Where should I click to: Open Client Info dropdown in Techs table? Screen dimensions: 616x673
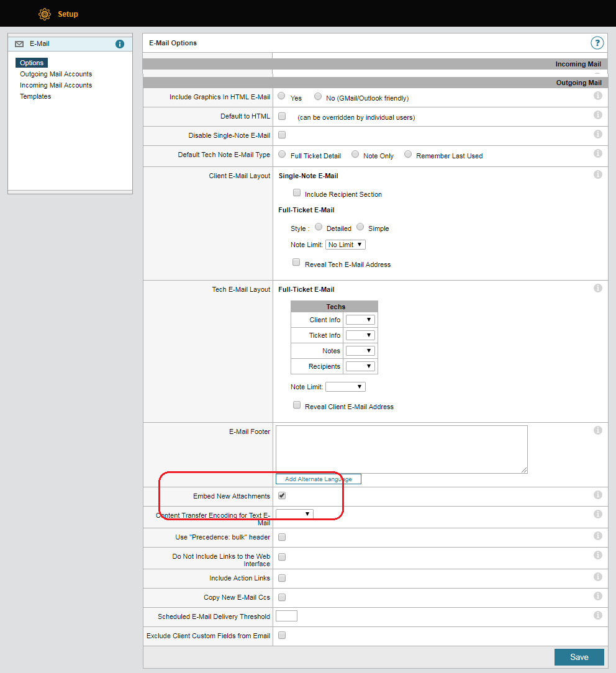[360, 320]
